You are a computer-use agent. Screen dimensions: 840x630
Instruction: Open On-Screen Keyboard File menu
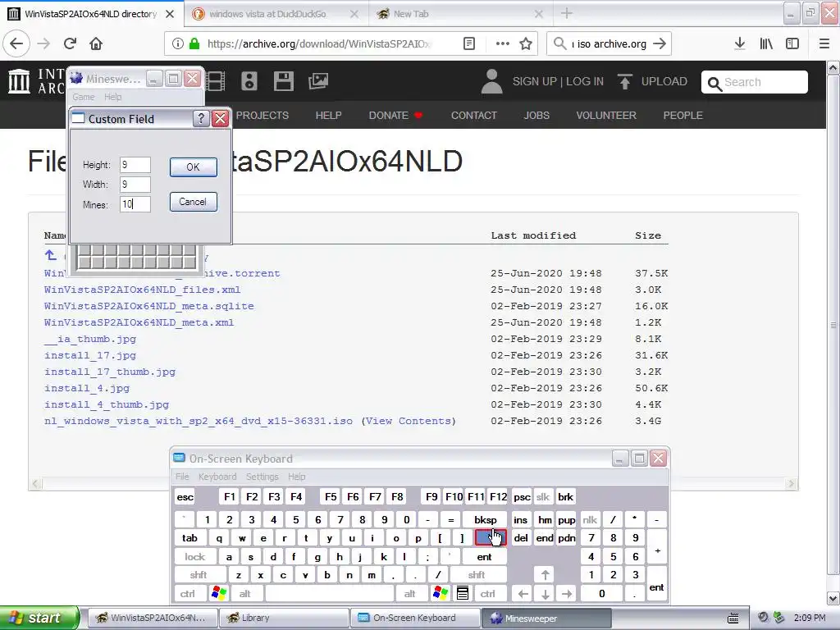click(182, 477)
